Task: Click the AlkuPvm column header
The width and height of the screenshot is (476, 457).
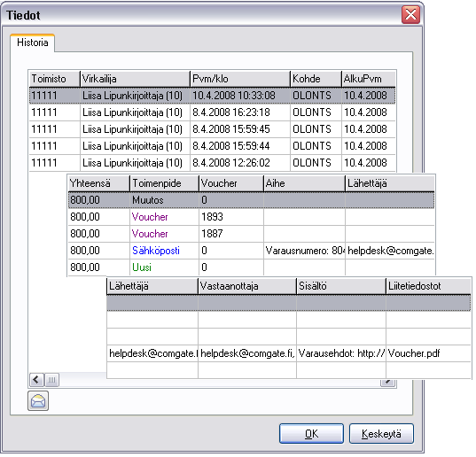Action: [x=369, y=79]
